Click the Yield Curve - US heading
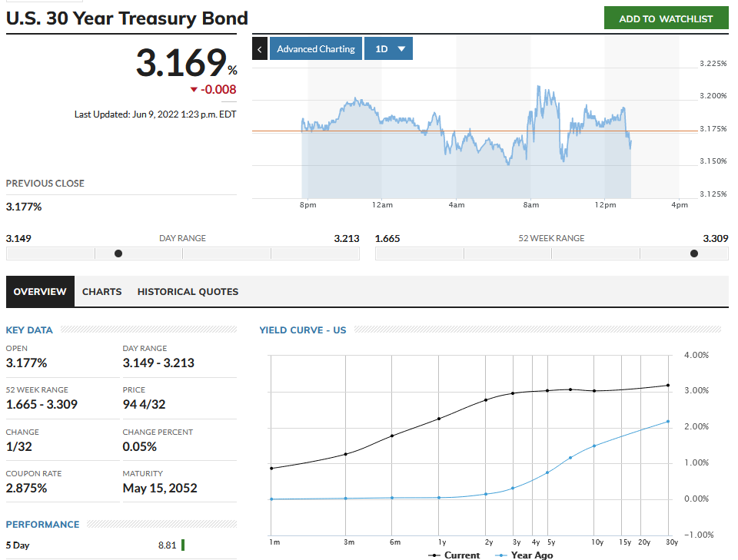 [x=303, y=330]
